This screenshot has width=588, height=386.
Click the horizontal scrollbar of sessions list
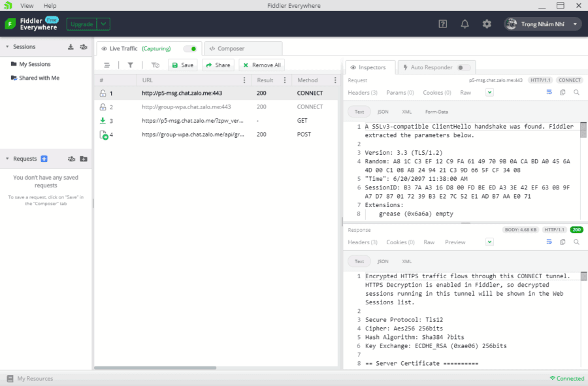point(155,368)
